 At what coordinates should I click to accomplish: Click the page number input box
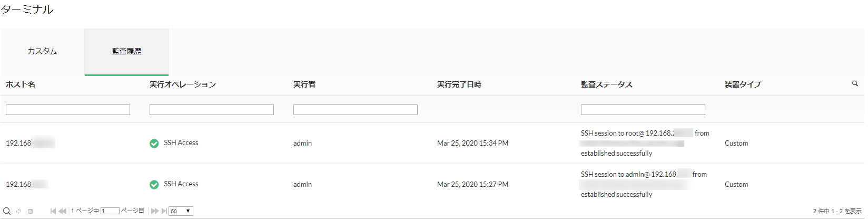110,211
